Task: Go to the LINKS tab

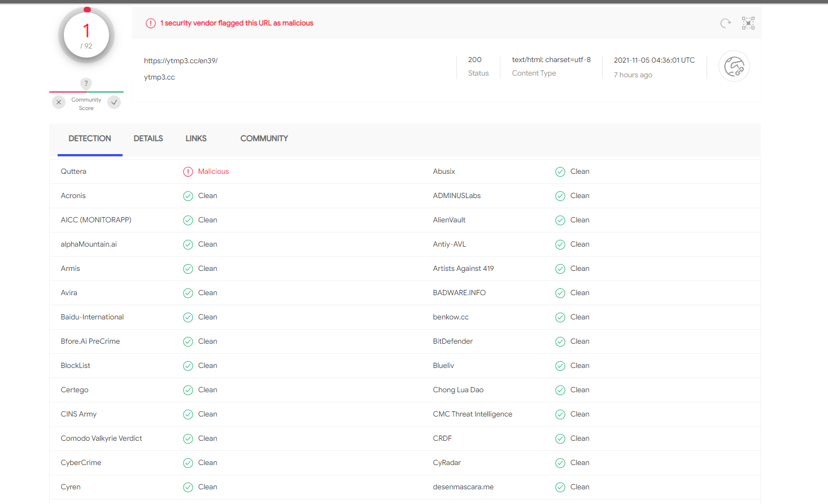Action: (x=196, y=139)
